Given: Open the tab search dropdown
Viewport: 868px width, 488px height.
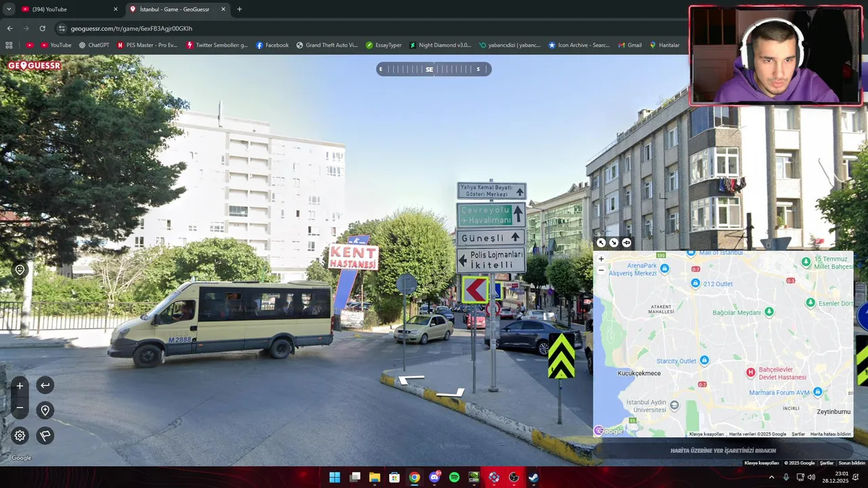Looking at the screenshot, I should coord(9,9).
